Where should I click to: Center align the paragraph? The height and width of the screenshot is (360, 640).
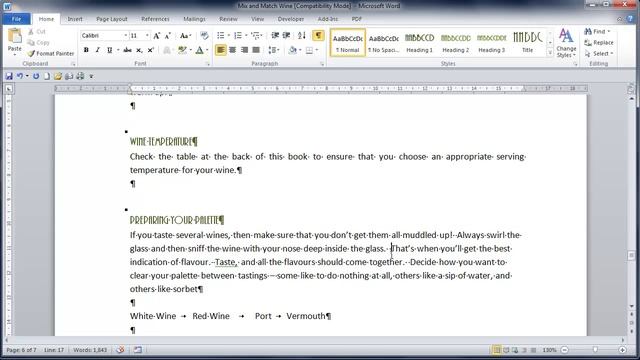tap(233, 50)
